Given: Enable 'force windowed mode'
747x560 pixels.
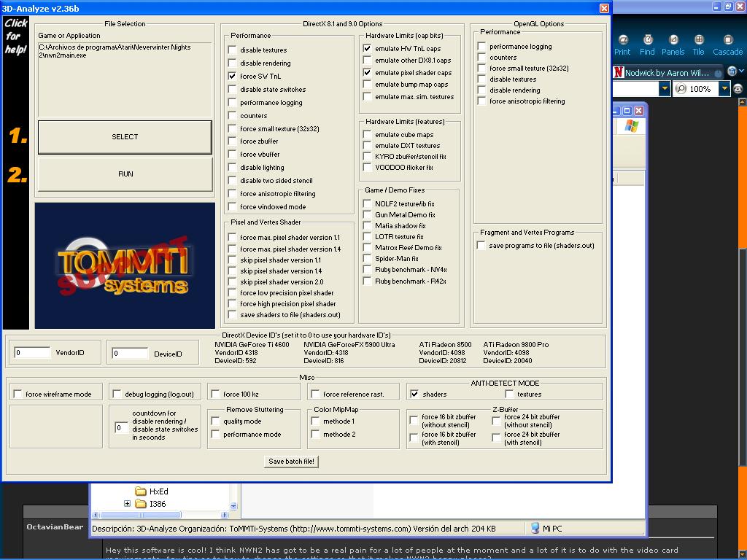Looking at the screenshot, I should [x=232, y=206].
